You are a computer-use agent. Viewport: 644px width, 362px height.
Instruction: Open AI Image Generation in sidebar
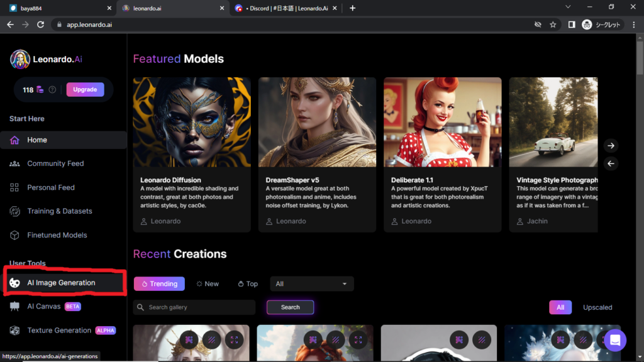coord(61,283)
